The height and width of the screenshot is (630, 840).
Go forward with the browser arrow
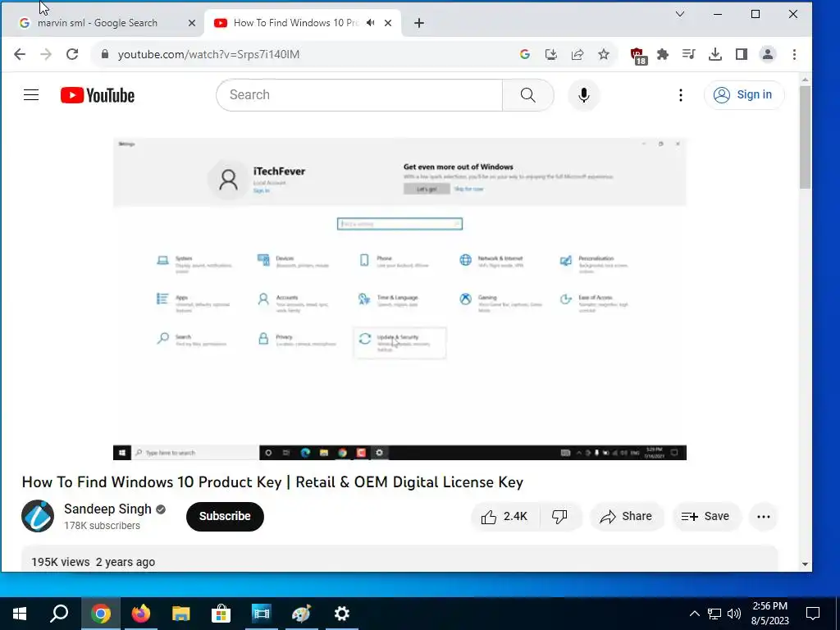click(46, 54)
